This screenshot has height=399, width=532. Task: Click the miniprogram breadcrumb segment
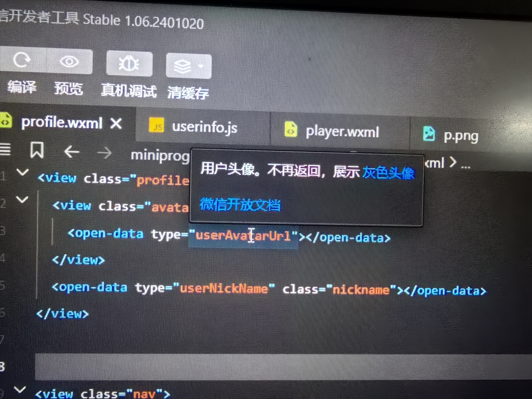(x=160, y=156)
